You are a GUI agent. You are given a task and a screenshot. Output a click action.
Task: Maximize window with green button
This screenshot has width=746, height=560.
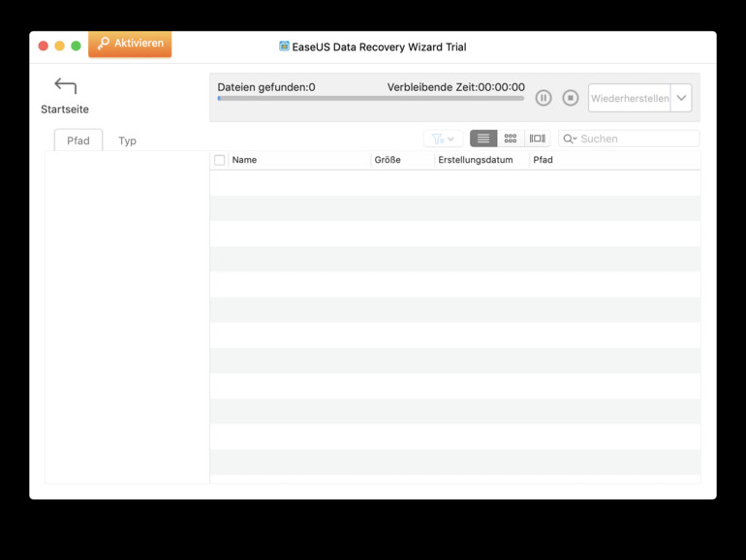pos(76,46)
